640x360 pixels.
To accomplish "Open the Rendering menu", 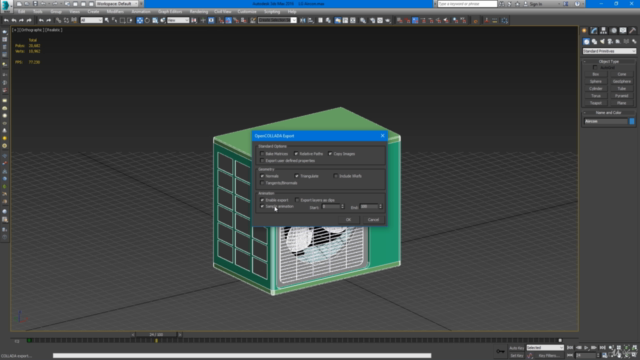I will (x=199, y=12).
